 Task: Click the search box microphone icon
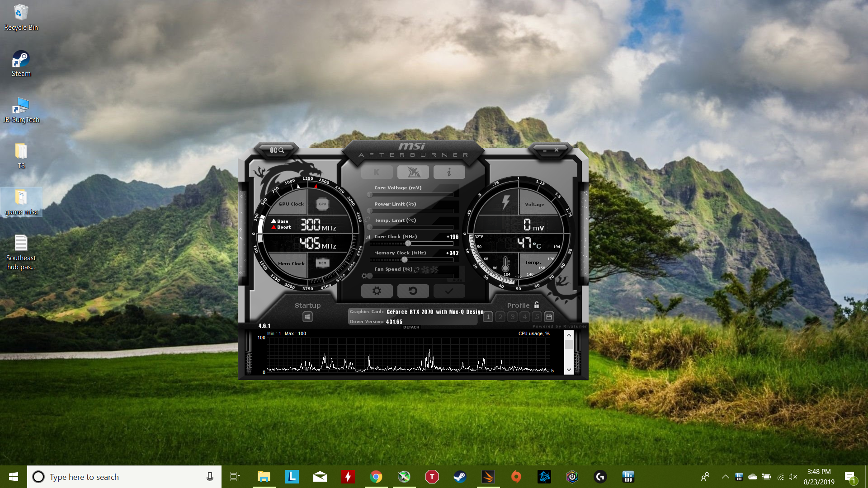coord(210,477)
